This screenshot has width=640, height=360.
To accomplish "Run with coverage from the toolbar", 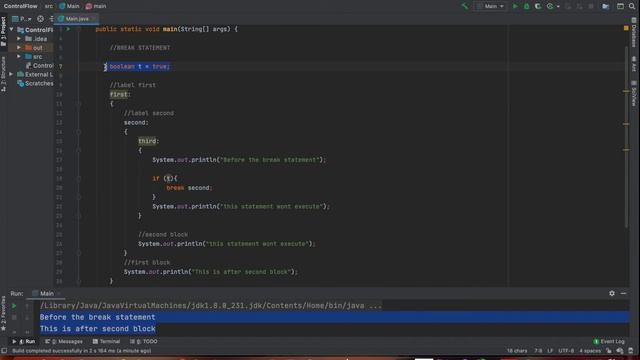I will point(538,6).
